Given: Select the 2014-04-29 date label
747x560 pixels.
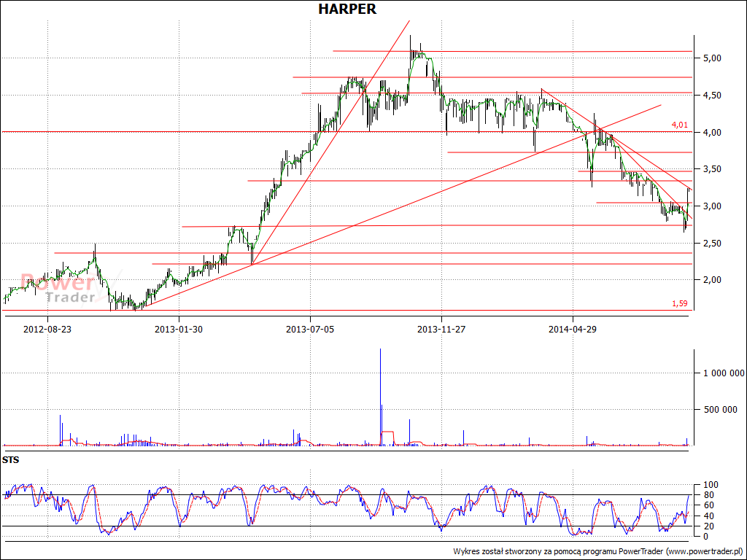Looking at the screenshot, I should point(573,329).
